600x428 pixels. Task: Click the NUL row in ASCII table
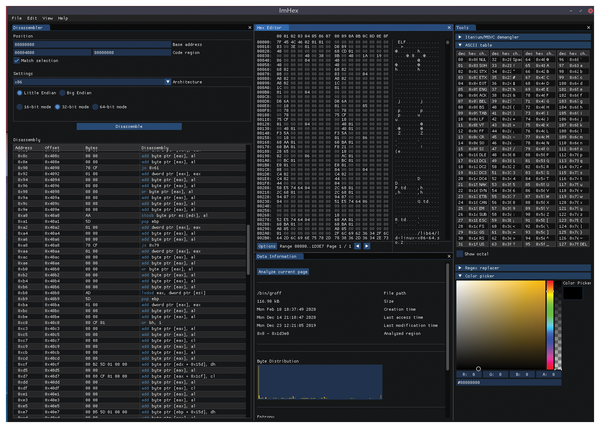tap(473, 60)
